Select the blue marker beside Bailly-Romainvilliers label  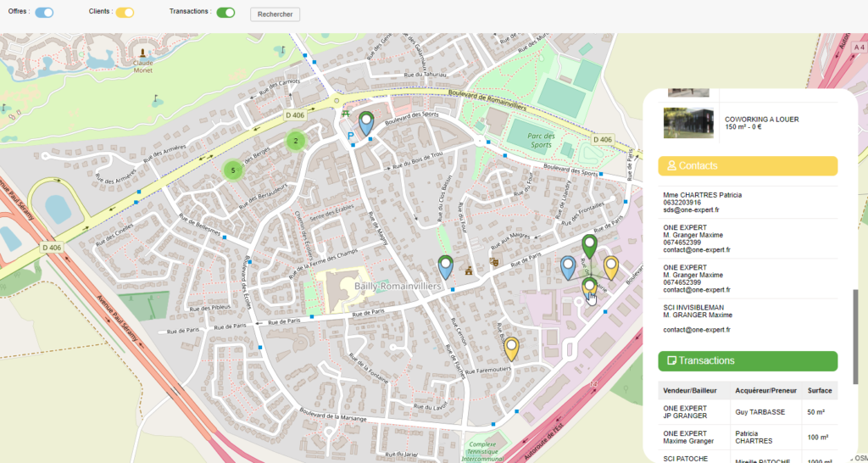[x=446, y=267]
